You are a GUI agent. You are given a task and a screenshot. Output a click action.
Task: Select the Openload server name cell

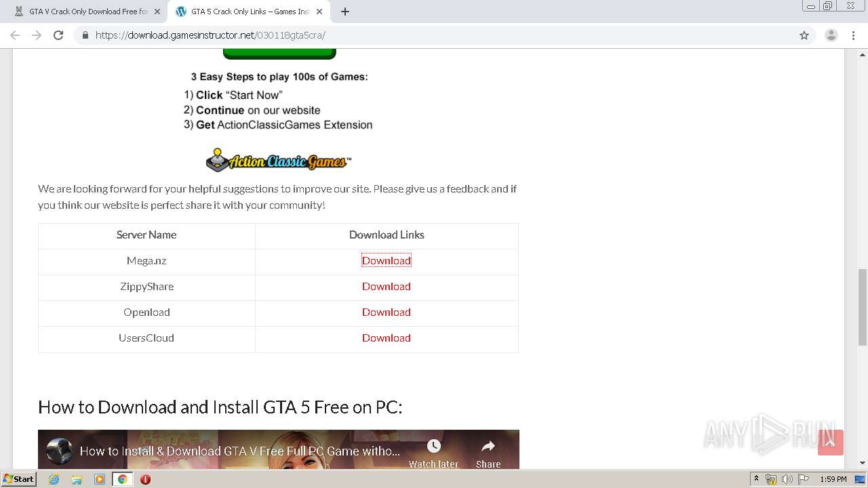pyautogui.click(x=146, y=312)
